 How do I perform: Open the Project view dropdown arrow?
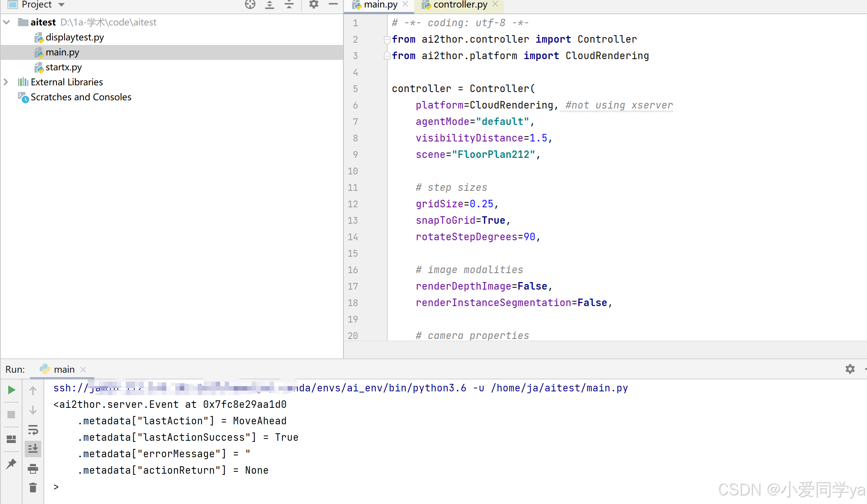pos(62,5)
